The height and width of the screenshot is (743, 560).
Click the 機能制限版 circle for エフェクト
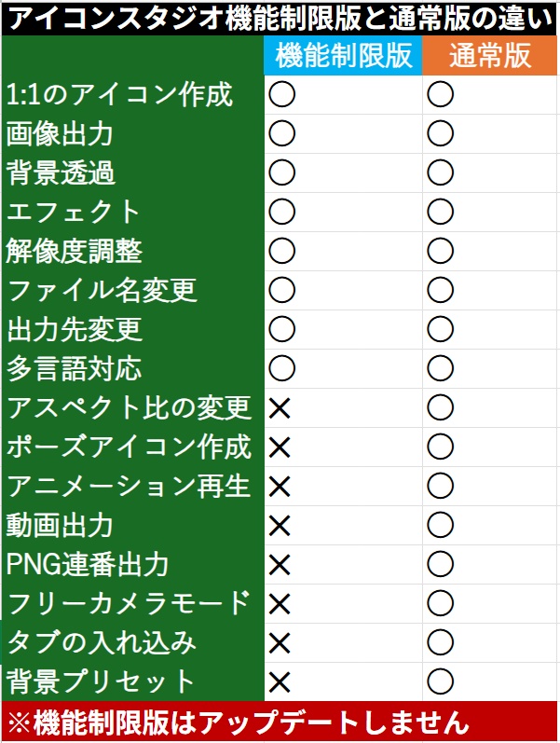281,213
